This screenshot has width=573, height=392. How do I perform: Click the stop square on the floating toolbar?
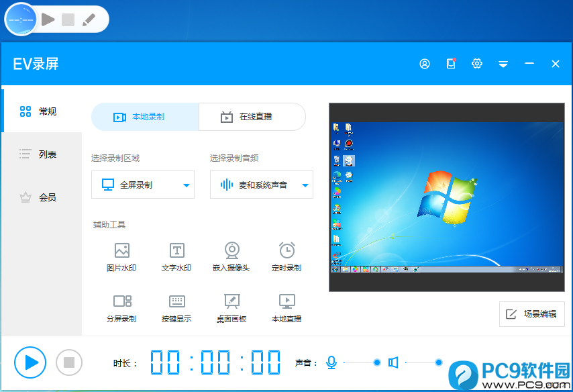(x=68, y=19)
